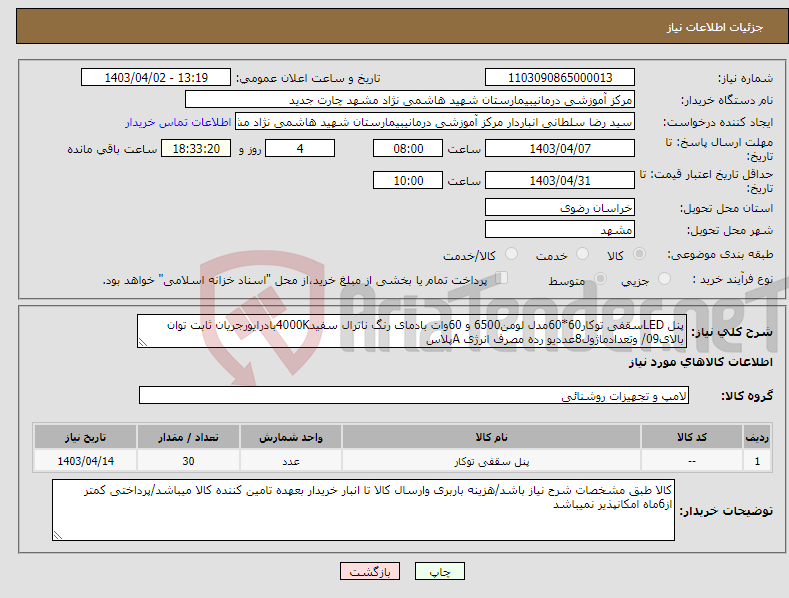
Task: Click the goods group field لامپ و تجهیزات روشنائی
Action: tap(414, 396)
